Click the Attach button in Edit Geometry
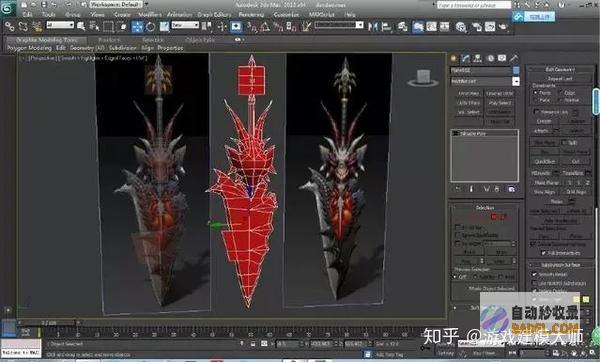The image size is (600, 362). pyautogui.click(x=541, y=131)
